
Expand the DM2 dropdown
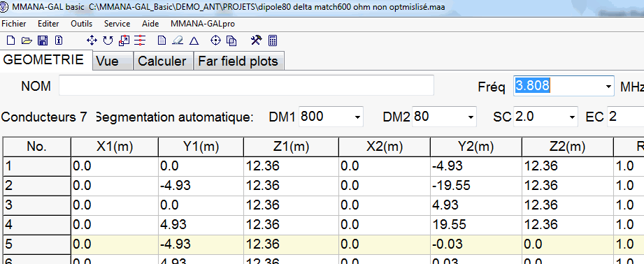click(471, 117)
